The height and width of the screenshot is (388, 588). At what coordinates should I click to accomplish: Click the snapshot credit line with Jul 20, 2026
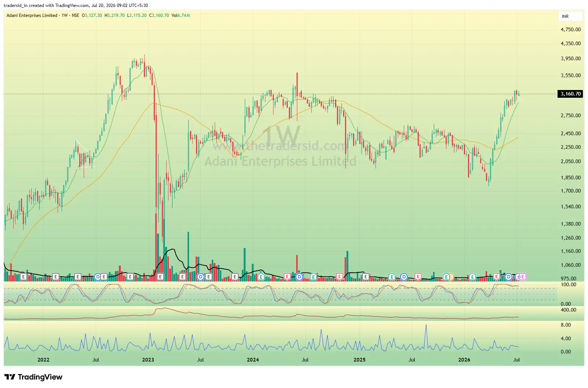click(x=76, y=6)
